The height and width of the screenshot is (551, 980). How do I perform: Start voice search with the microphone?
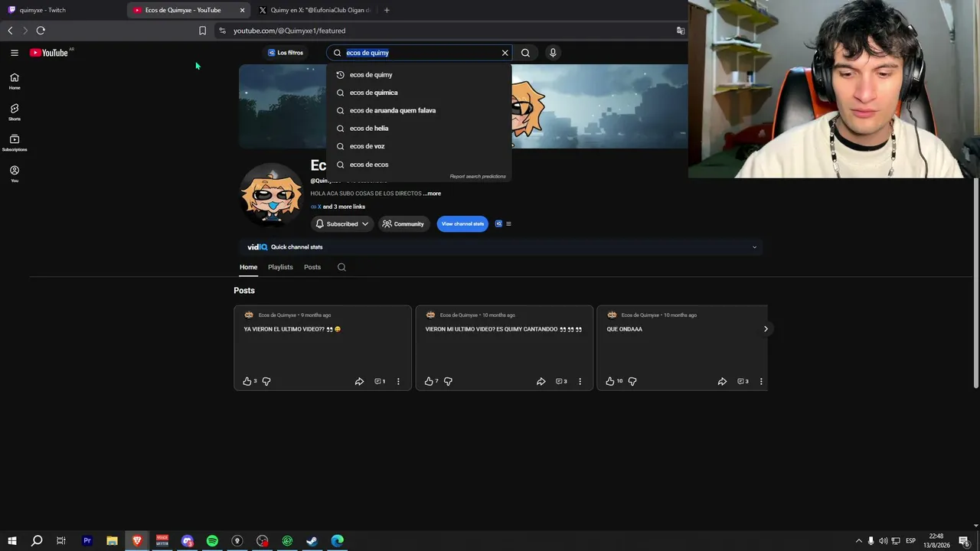[553, 53]
